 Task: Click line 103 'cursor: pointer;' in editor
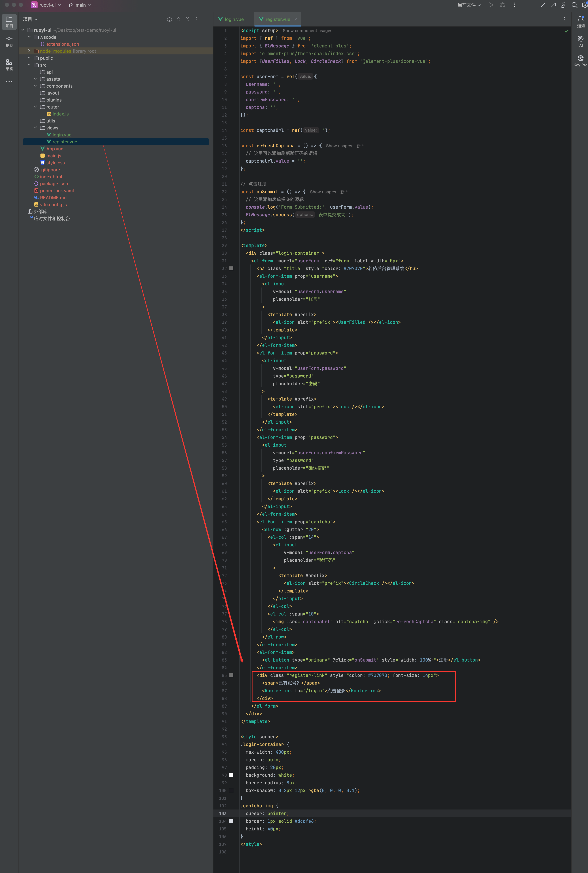coord(267,814)
